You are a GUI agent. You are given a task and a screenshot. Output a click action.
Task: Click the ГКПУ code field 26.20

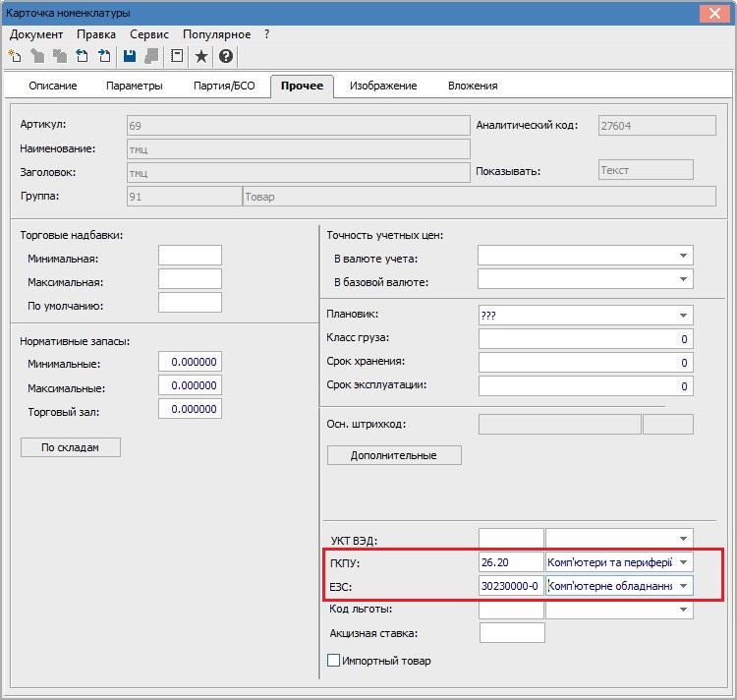coord(511,562)
